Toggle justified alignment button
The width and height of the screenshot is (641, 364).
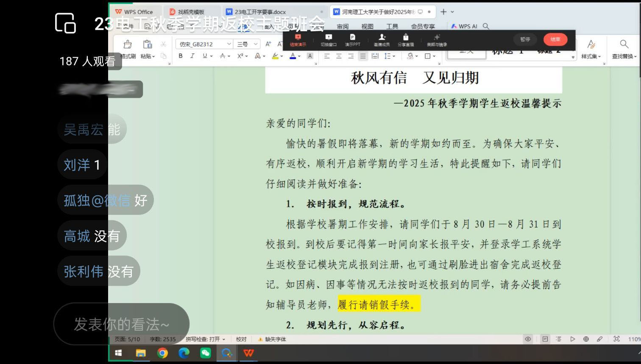coord(363,56)
